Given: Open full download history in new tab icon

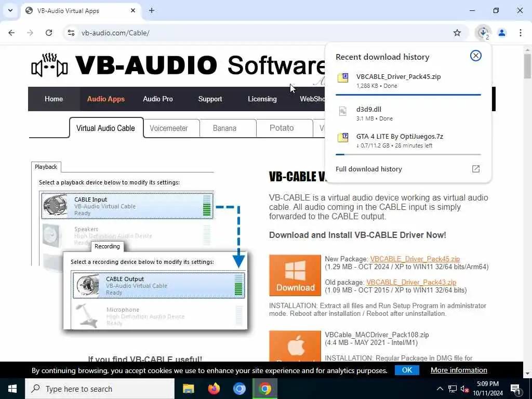Looking at the screenshot, I should (x=476, y=169).
